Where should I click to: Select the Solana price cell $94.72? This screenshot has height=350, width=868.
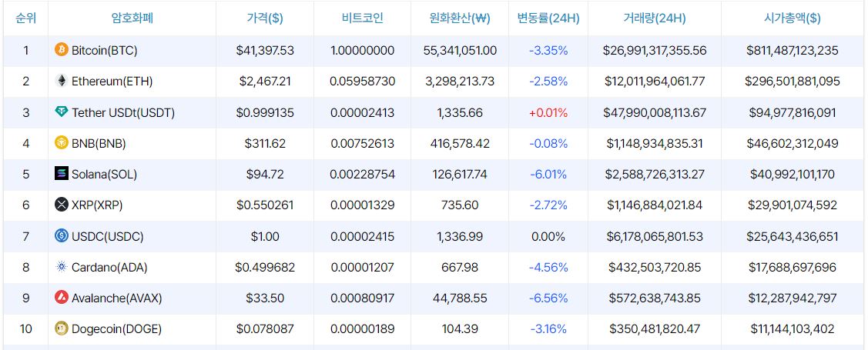pyautogui.click(x=265, y=174)
